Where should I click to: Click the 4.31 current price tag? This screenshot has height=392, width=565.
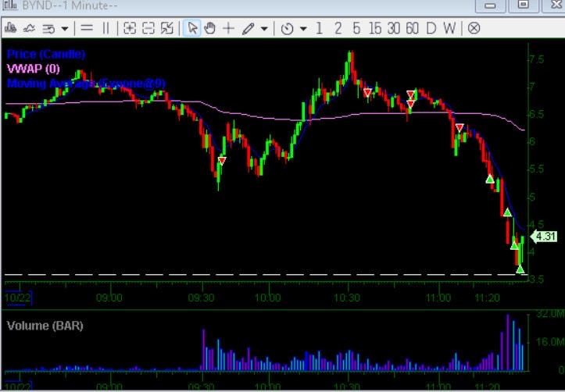[x=545, y=237]
